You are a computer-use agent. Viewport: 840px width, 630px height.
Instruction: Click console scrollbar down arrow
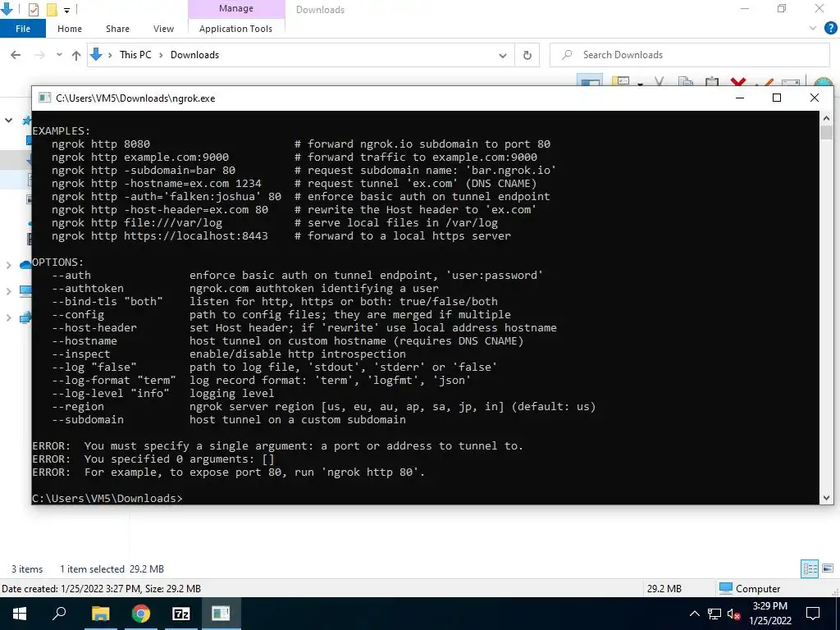[826, 498]
